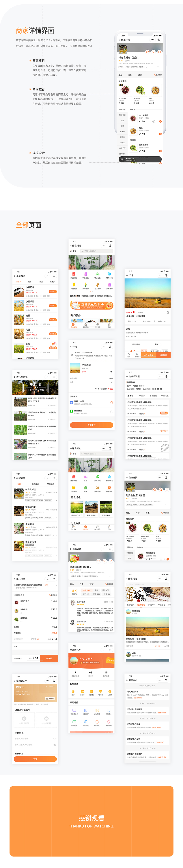
Task: Open the 滑县 location dropdown
Action: pos(74,251)
